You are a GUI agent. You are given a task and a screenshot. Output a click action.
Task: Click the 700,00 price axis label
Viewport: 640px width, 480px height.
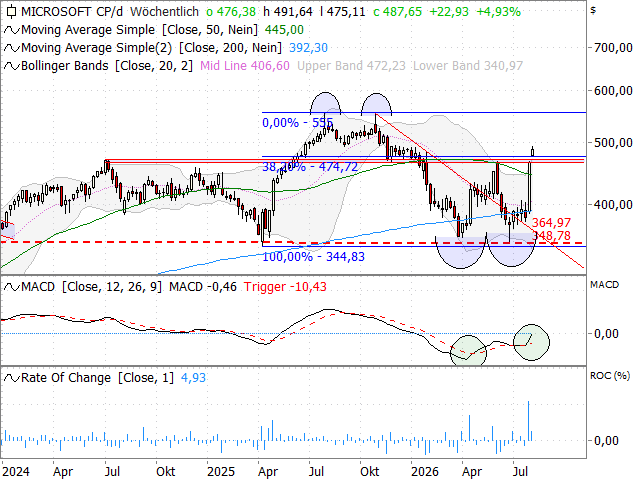[x=613, y=48]
